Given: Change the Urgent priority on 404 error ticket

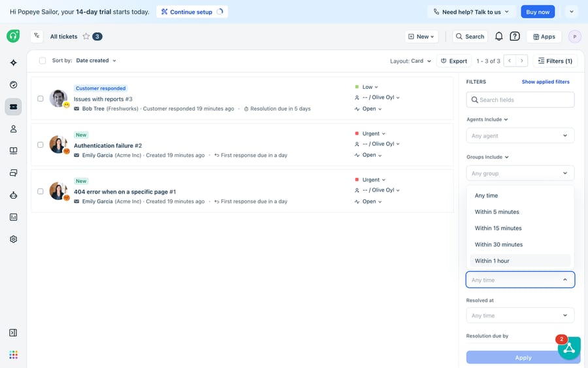Looking at the screenshot, I should 370,180.
